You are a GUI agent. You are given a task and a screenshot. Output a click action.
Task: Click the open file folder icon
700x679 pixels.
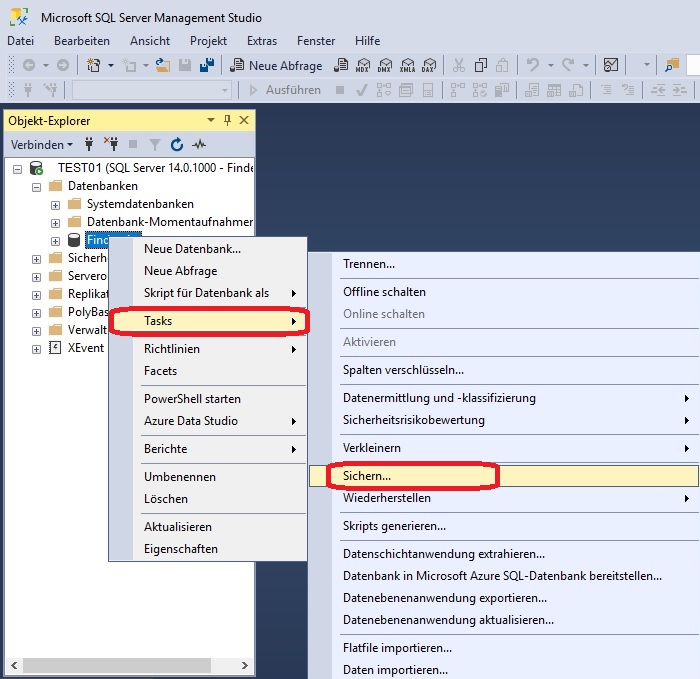(162, 66)
